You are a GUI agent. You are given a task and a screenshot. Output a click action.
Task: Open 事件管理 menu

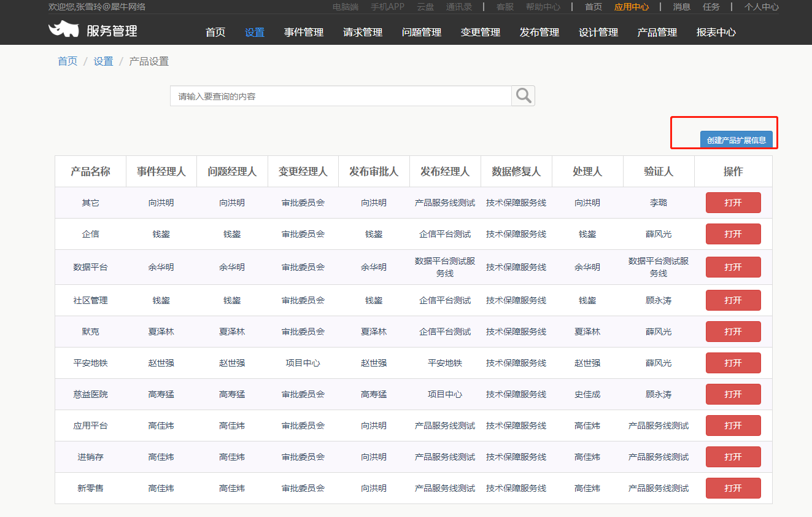(304, 33)
